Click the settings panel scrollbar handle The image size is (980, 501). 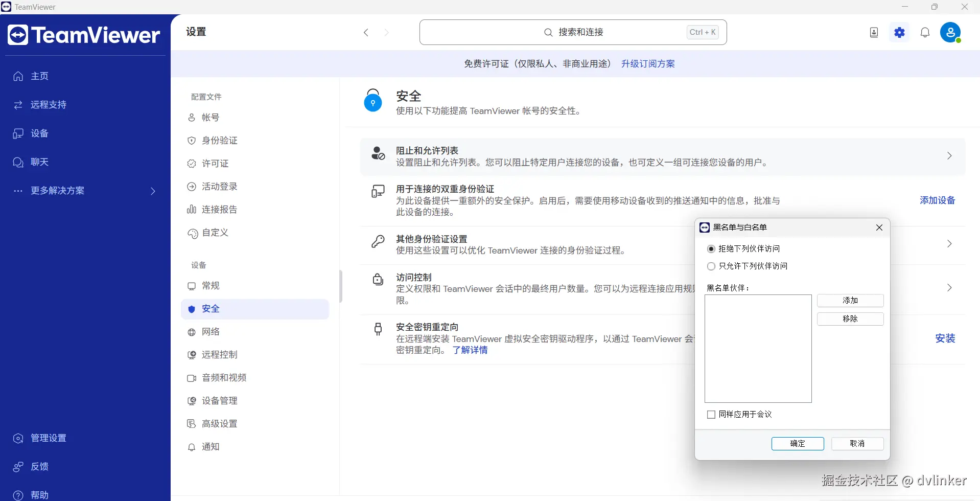(341, 286)
